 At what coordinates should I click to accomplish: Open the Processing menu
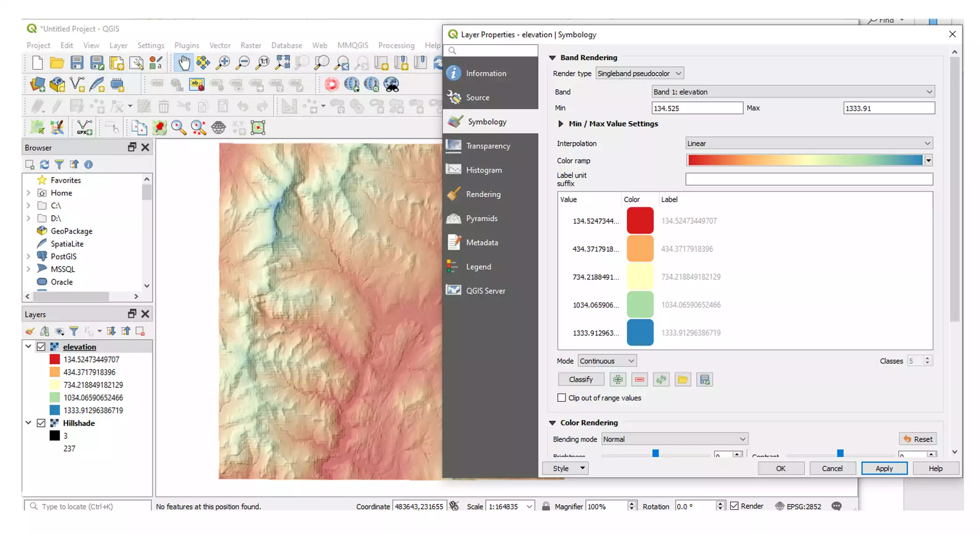396,46
